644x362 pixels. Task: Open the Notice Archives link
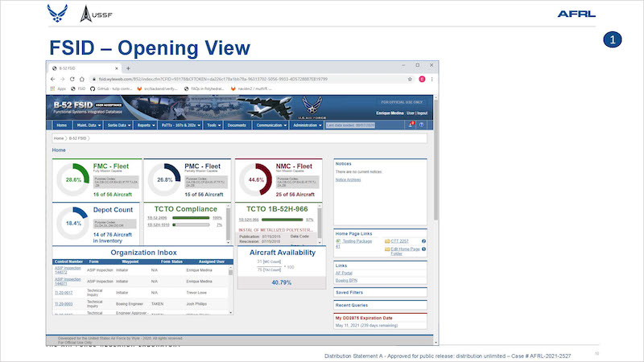tap(348, 179)
